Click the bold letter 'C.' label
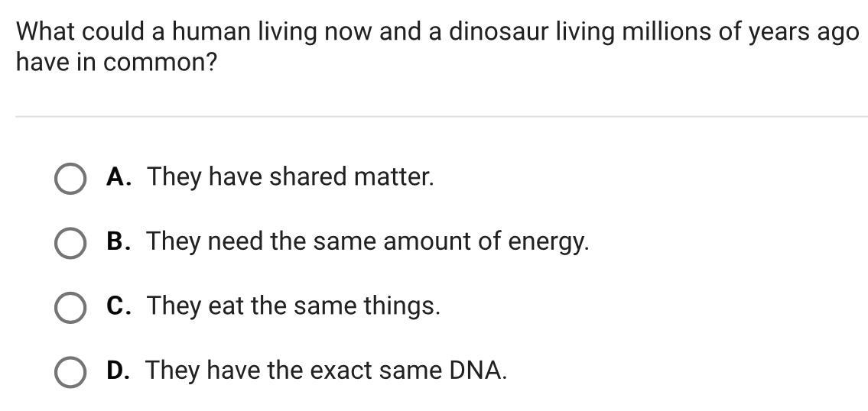The width and height of the screenshot is (868, 411). pyautogui.click(x=119, y=306)
